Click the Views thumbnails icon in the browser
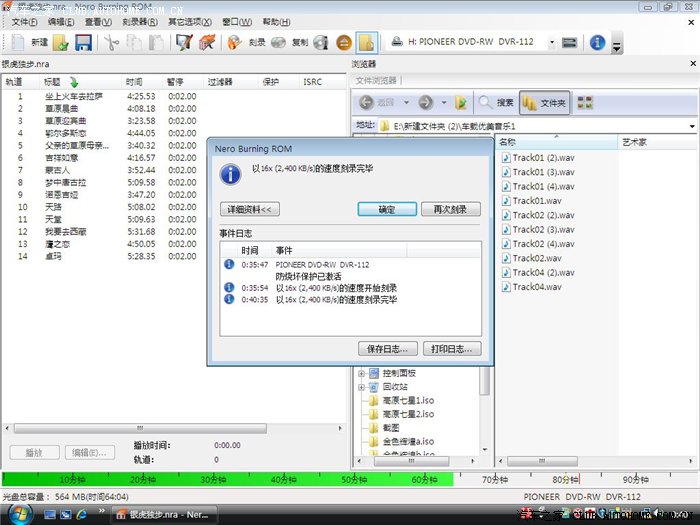This screenshot has height=525, width=700. (x=585, y=103)
